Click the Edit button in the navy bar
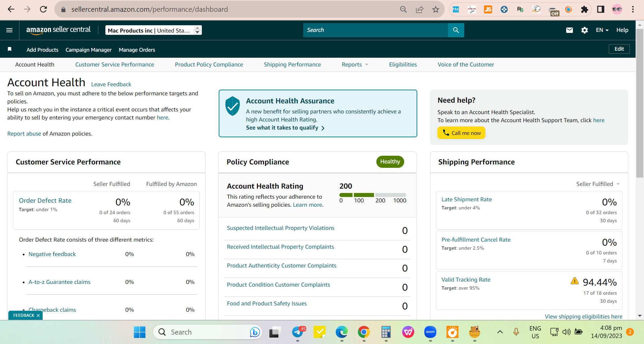The image size is (644, 344). tap(619, 49)
